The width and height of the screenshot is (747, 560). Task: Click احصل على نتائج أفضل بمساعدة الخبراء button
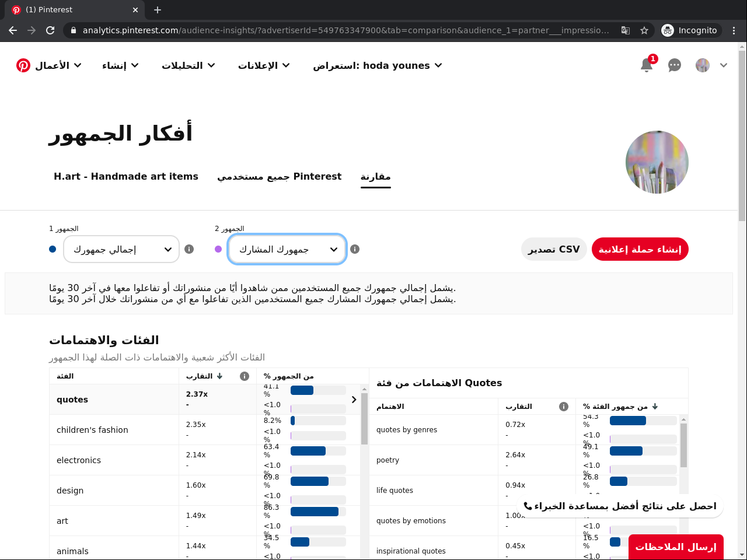pyautogui.click(x=620, y=506)
